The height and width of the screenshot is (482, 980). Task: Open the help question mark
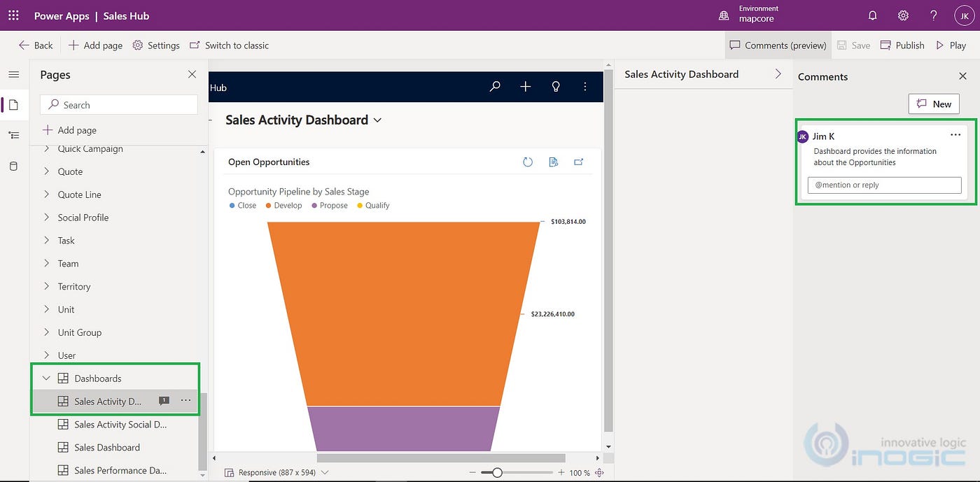point(934,15)
